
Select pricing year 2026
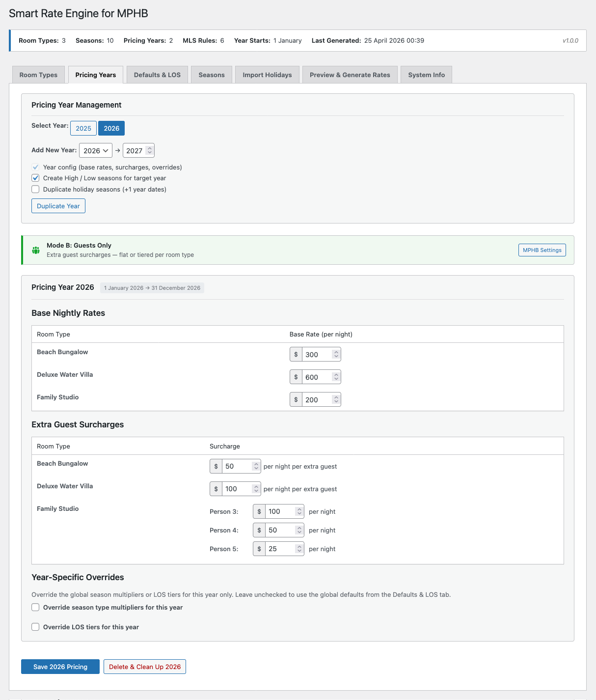point(111,128)
